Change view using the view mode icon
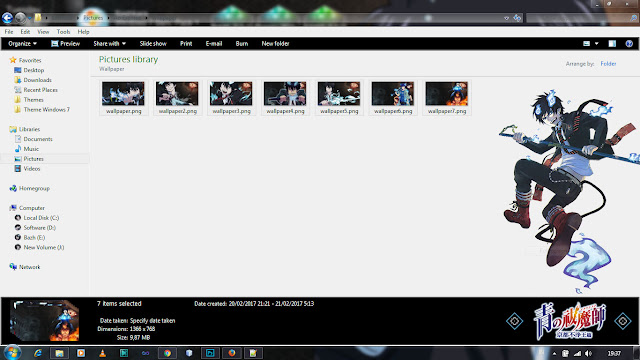The width and height of the screenshot is (640, 360). (587, 44)
